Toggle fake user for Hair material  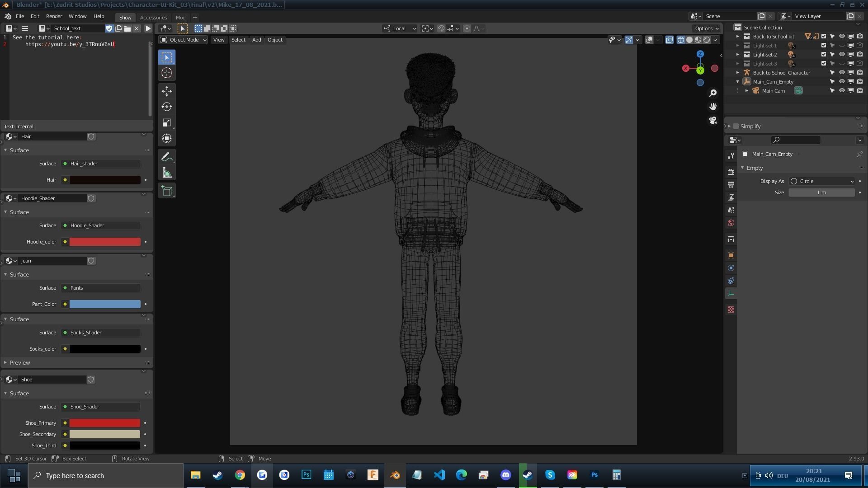(91, 136)
